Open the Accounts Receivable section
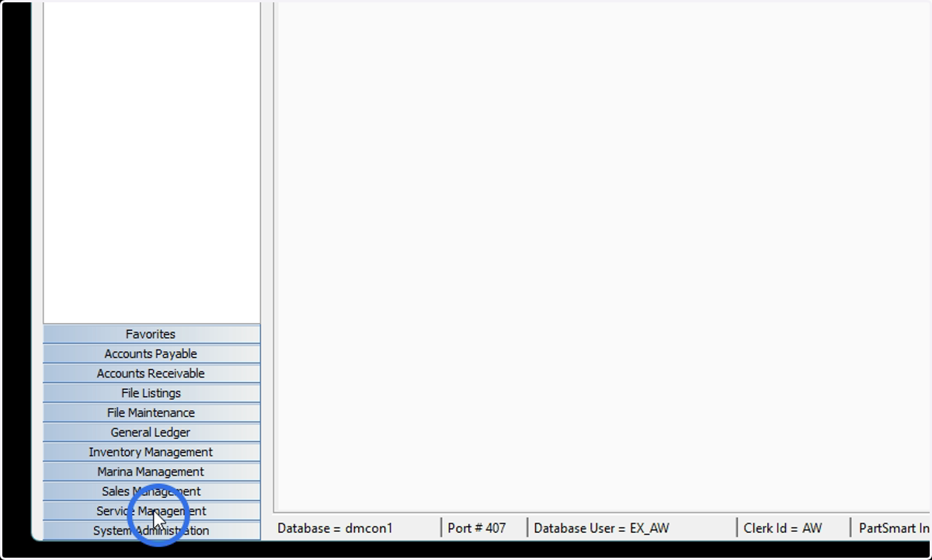Image resolution: width=932 pixels, height=560 pixels. pyautogui.click(x=151, y=374)
